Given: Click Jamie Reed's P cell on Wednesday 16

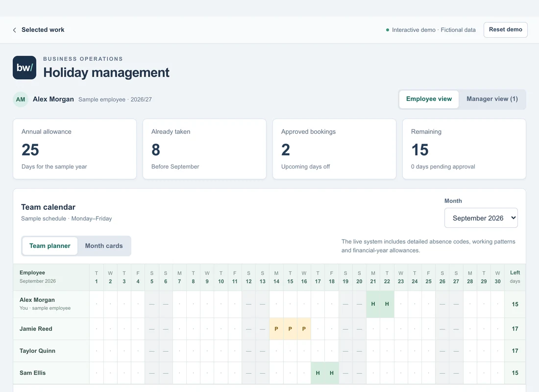Looking at the screenshot, I should [x=304, y=329].
